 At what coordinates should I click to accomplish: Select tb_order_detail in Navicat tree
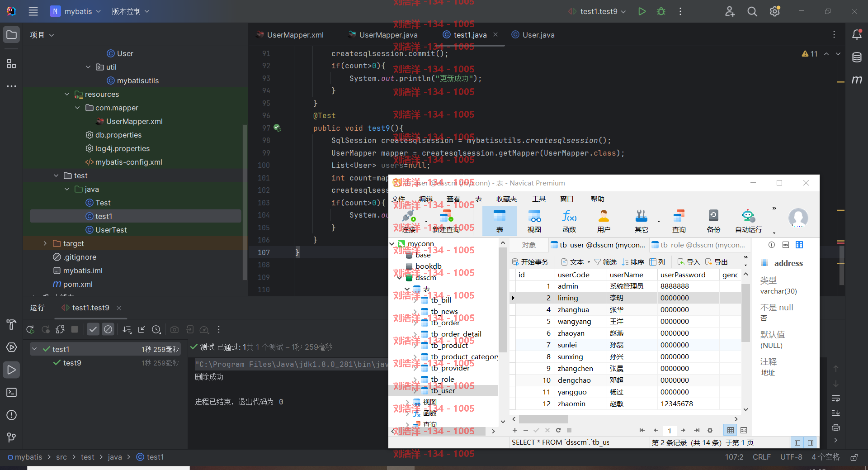[x=456, y=334]
